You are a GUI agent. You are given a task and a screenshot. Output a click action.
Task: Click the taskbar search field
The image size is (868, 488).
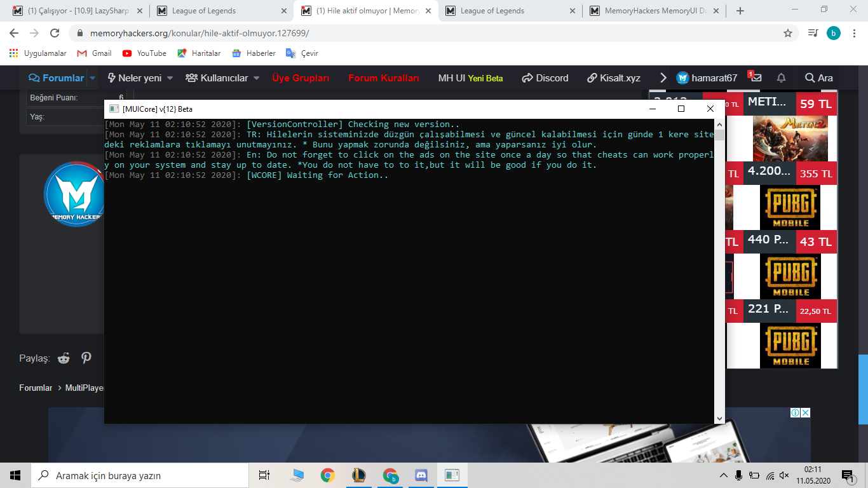point(140,475)
